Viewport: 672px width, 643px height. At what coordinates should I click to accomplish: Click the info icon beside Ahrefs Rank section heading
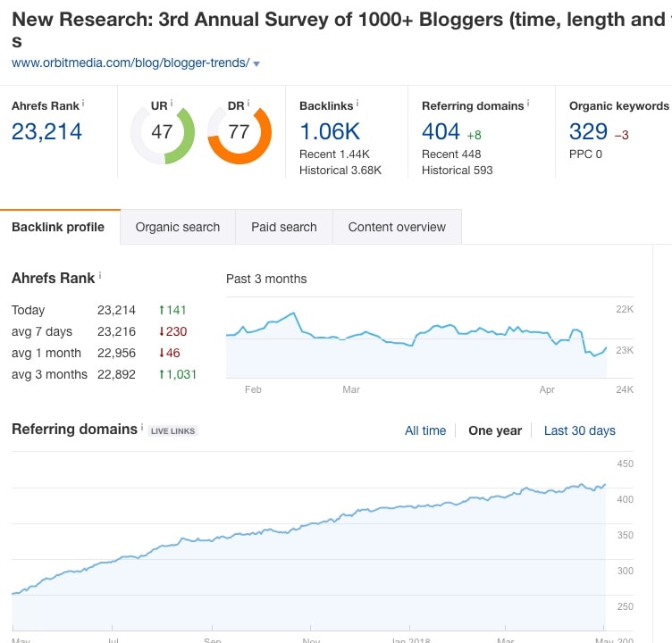click(x=100, y=275)
